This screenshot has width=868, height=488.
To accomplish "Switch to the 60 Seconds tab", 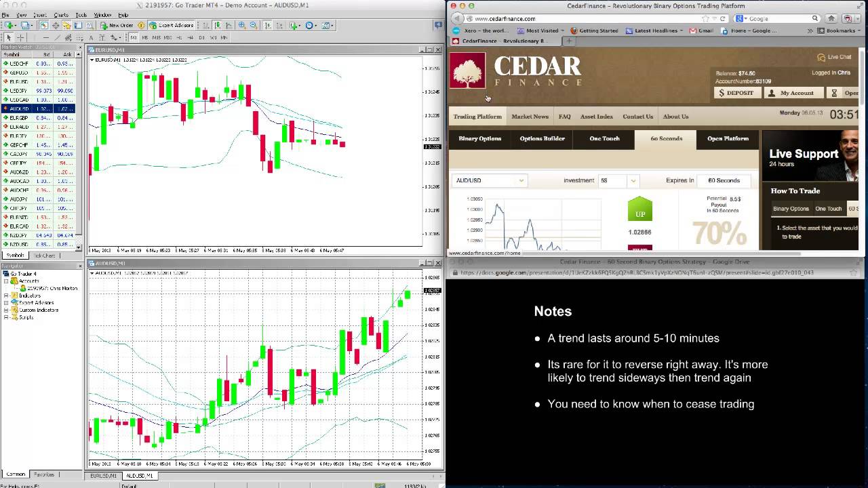I will tap(666, 139).
